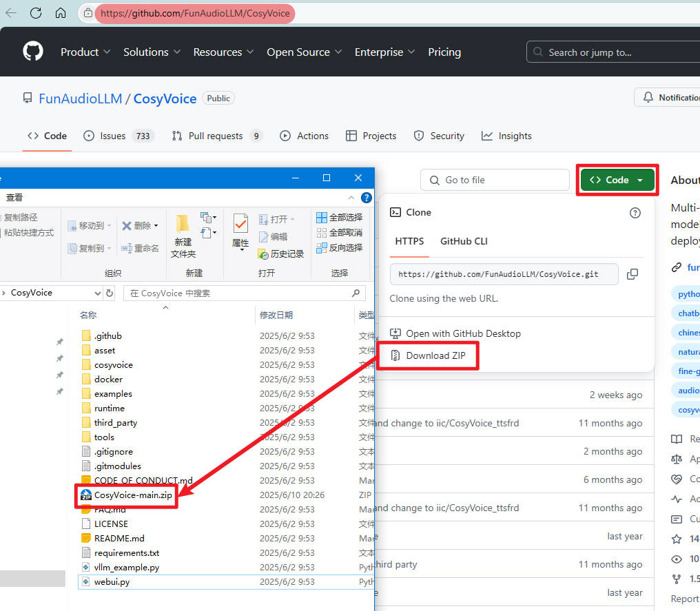Image resolution: width=700 pixels, height=611 pixels.
Task: Click Invert selection (反向选择) in the ribbon
Action: [339, 248]
